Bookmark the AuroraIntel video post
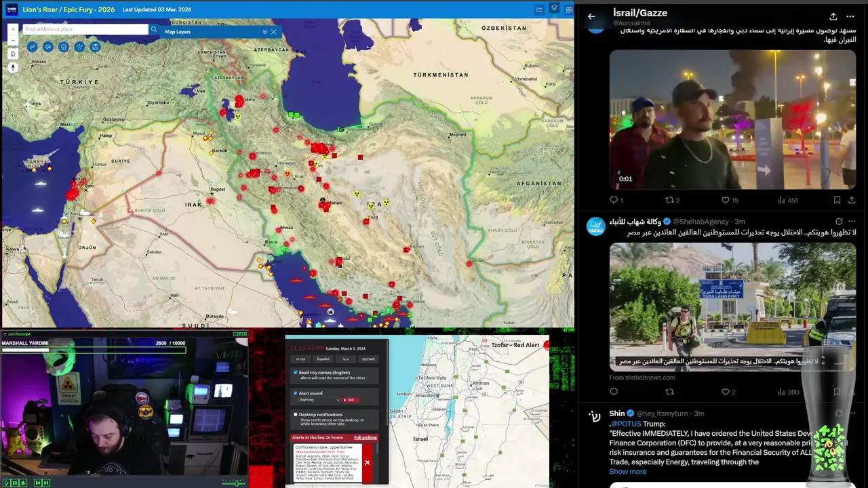Screen dimensions: 868x488 837,200
